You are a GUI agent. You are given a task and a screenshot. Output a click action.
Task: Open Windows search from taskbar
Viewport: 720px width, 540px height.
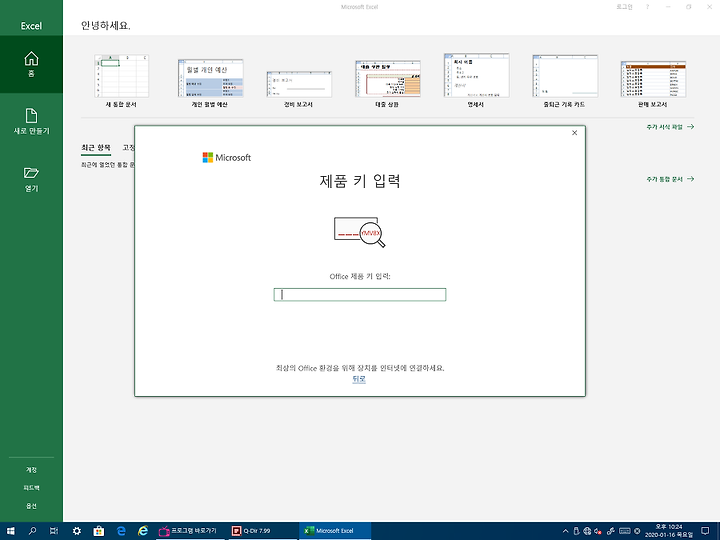point(32,531)
